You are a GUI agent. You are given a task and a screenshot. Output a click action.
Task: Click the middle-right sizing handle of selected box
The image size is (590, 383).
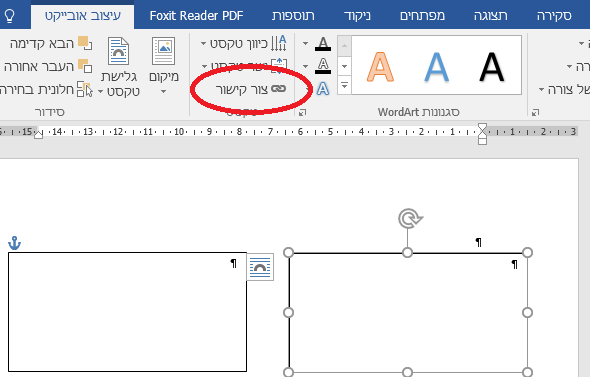(x=528, y=312)
